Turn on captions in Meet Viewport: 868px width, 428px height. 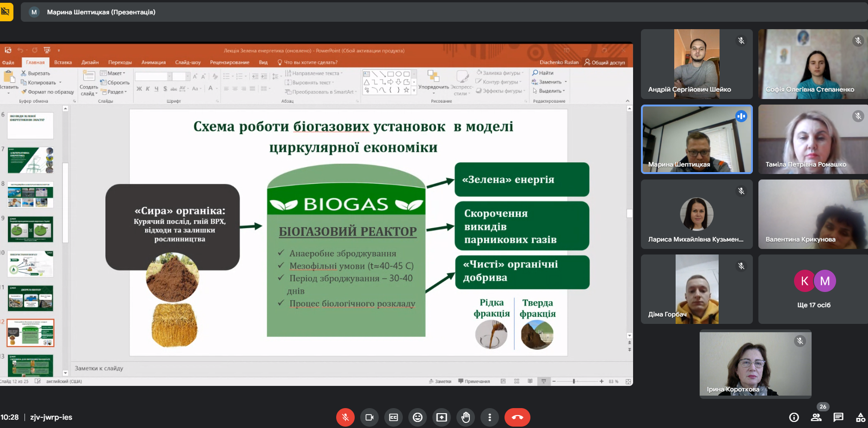(x=394, y=417)
